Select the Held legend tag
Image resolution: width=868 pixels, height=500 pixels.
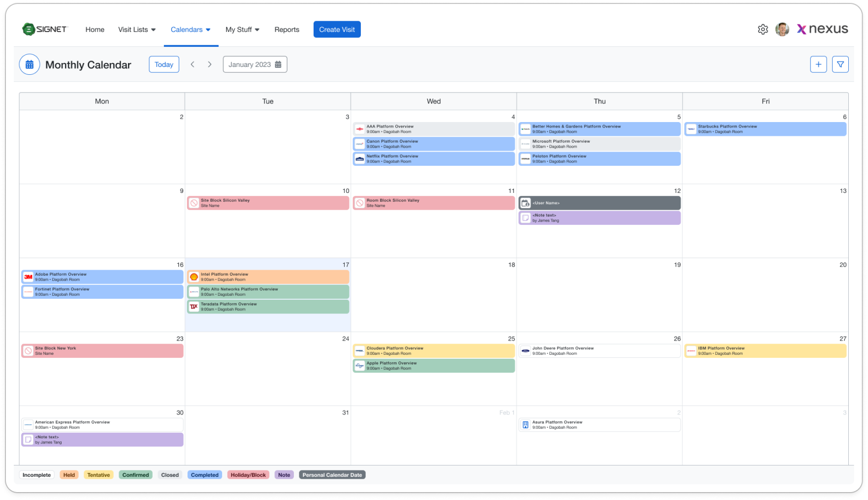[69, 475]
